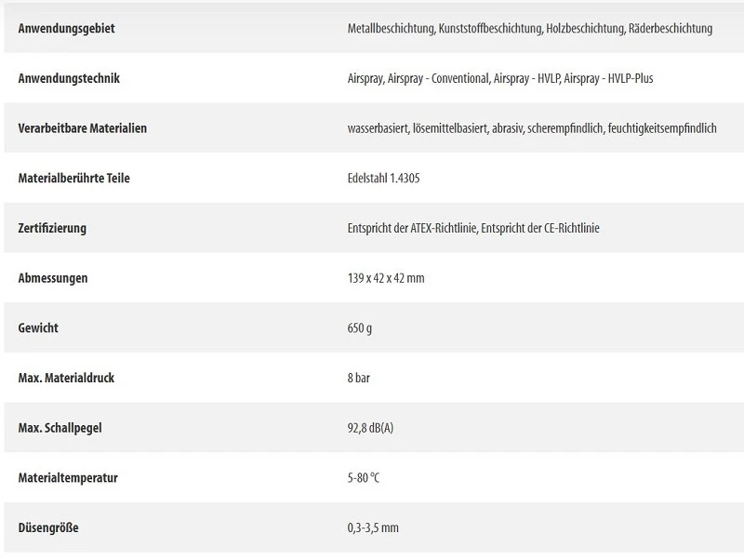
Task: Select the Max. Materialdruck label
Action: [66, 379]
